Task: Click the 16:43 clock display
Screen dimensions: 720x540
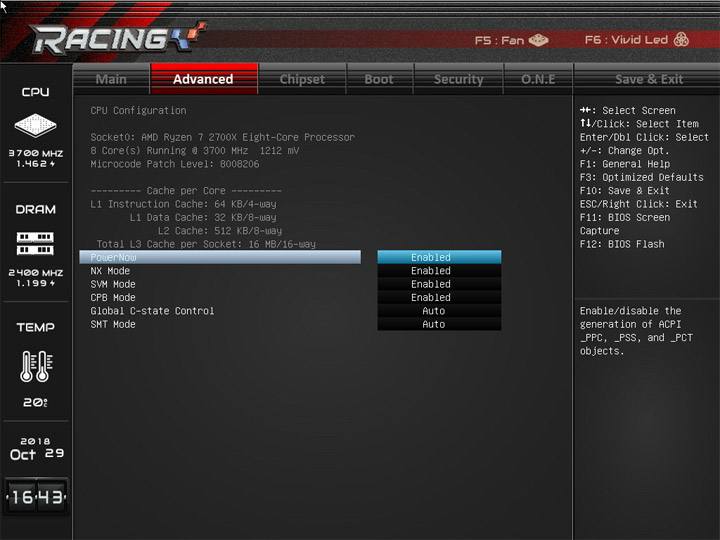Action: 36,497
